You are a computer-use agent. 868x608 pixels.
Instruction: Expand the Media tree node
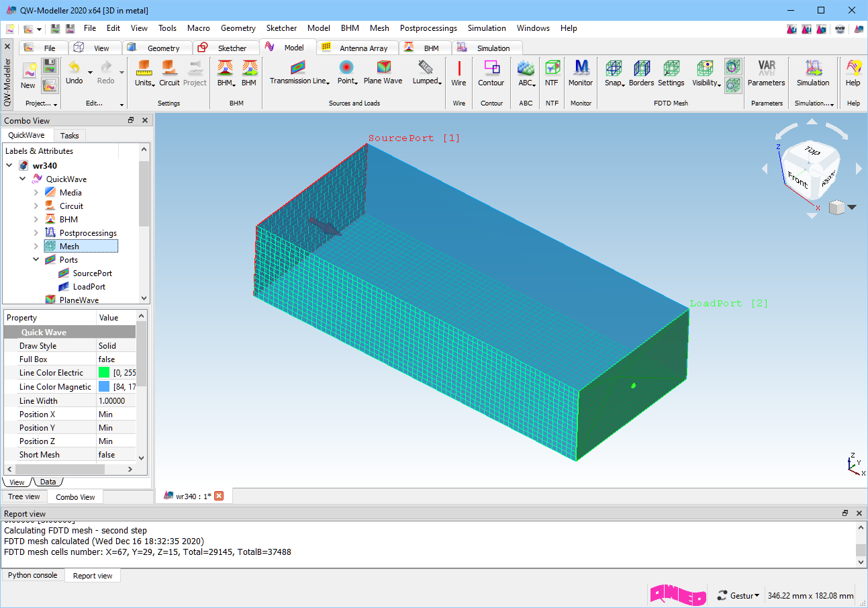(x=36, y=193)
